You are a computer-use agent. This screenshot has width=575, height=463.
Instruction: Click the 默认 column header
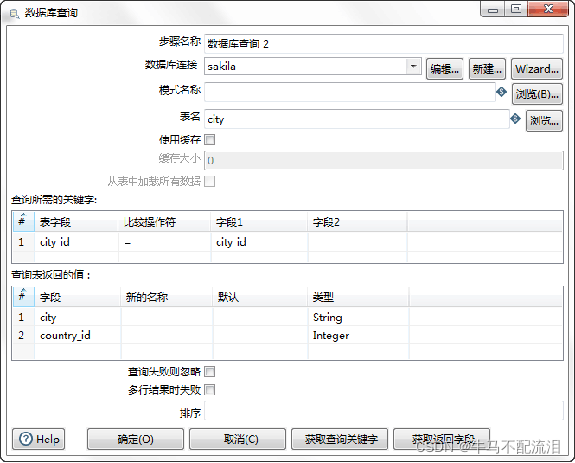tap(261, 297)
